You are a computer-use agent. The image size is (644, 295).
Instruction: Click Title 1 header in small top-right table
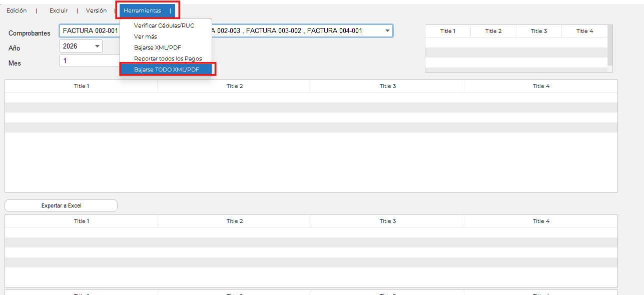(448, 31)
